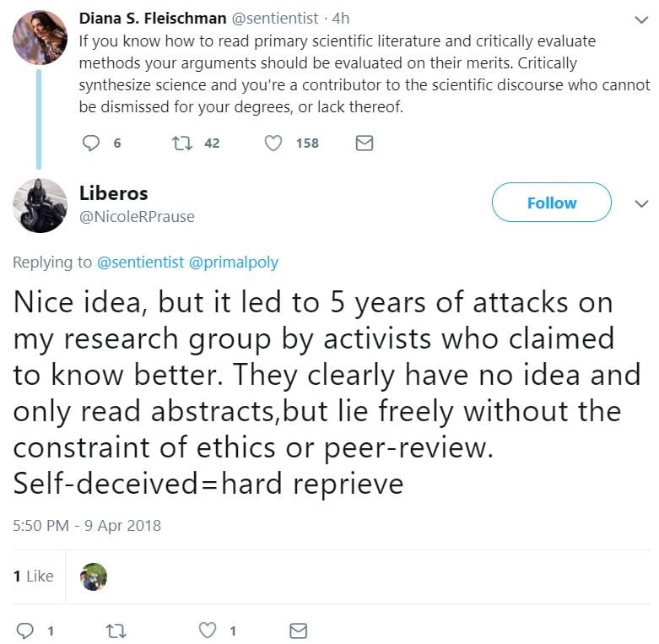Image resolution: width=659 pixels, height=644 pixels.
Task: Open the 5:50 PM - 9 Apr 2018 timestamp
Action: 87,525
